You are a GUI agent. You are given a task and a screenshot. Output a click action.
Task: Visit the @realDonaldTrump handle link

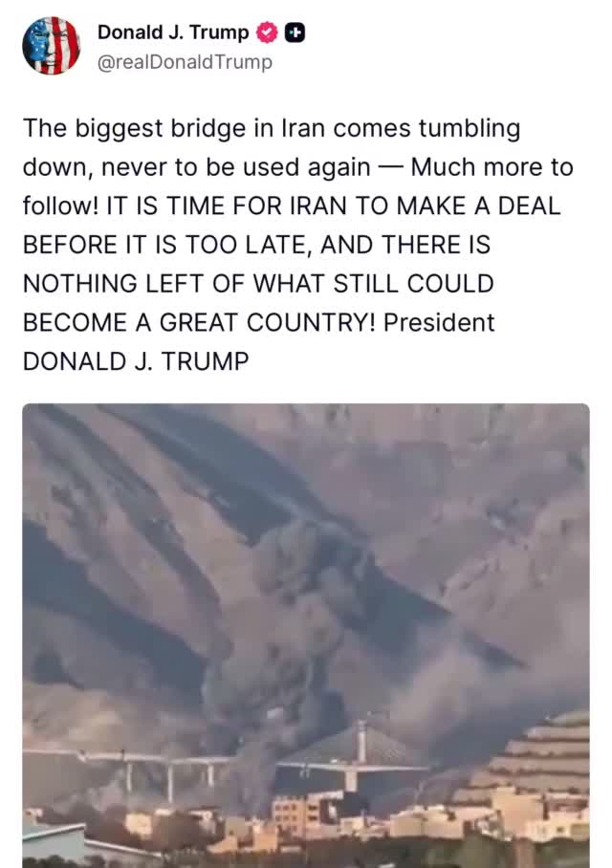click(185, 62)
